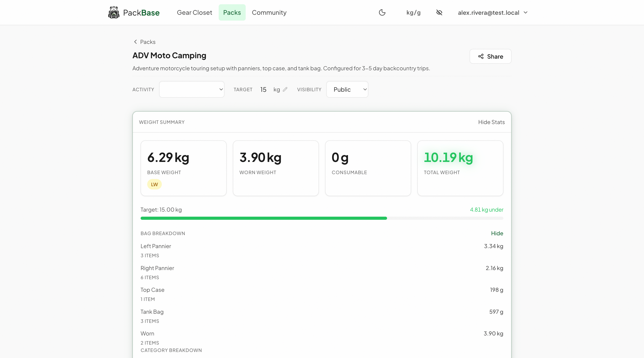Click the ADV Moto Camping title

pyautogui.click(x=169, y=55)
